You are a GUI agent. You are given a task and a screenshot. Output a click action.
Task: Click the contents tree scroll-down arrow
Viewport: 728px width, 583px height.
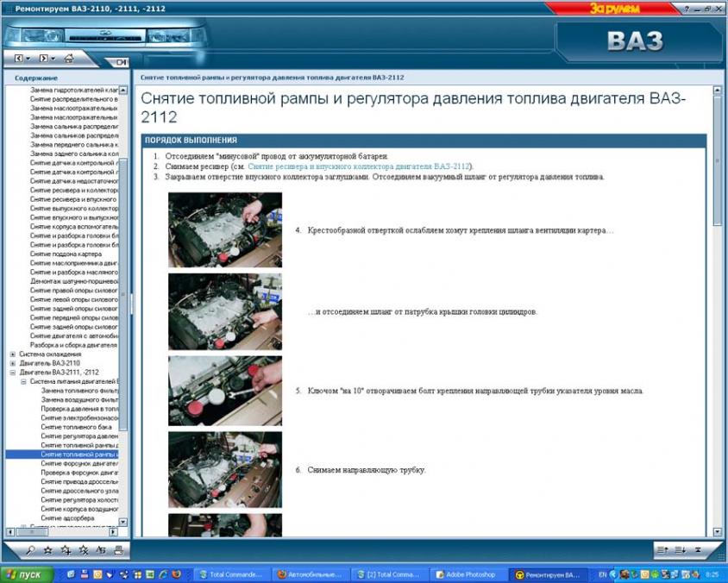123,522
